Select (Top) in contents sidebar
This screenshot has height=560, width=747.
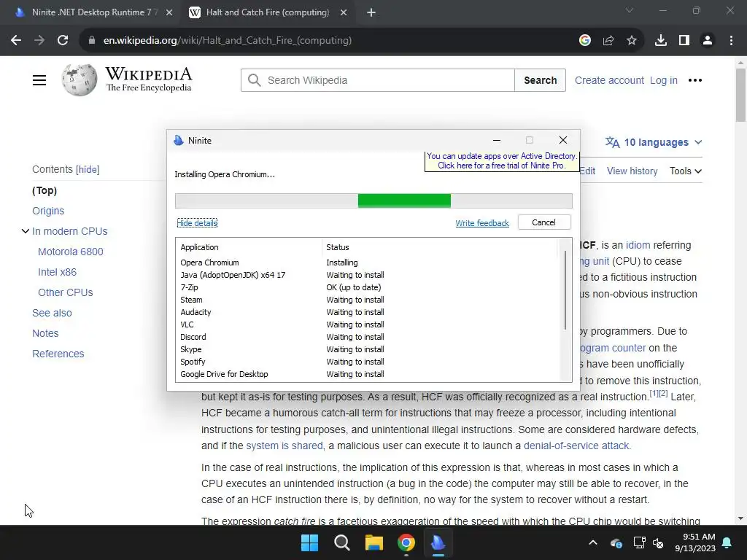(44, 190)
